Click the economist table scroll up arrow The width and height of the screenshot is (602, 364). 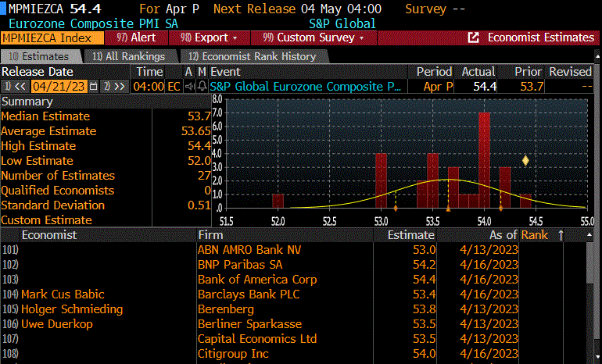pos(589,235)
